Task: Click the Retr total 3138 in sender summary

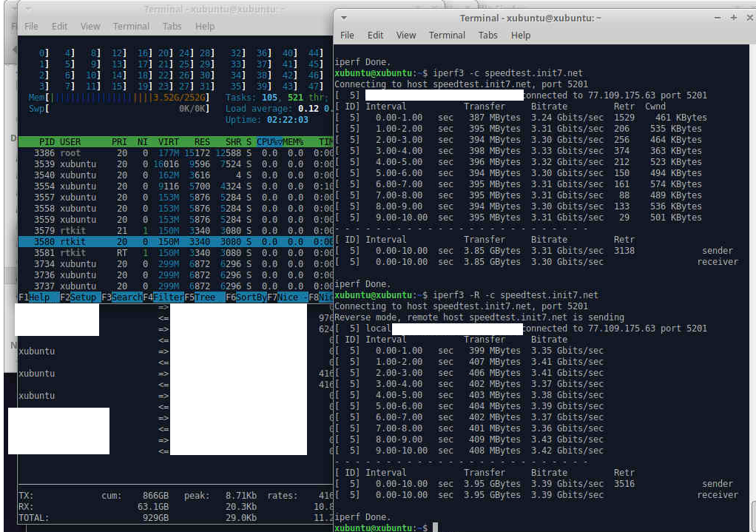Action: [624, 251]
